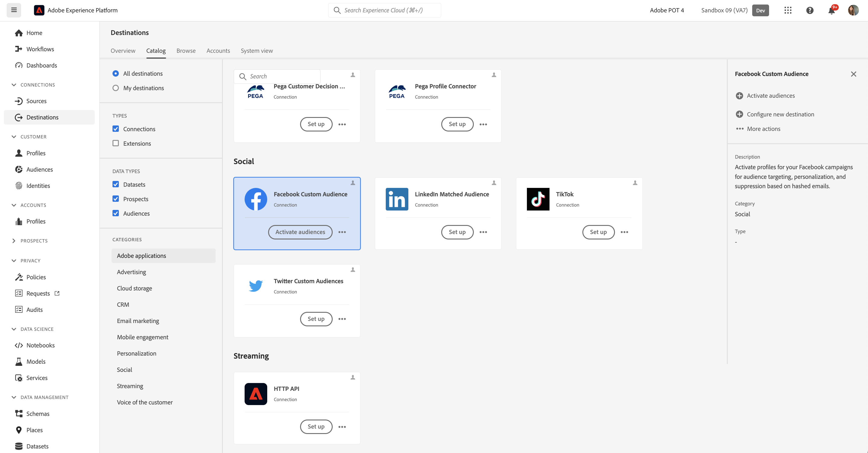Screen dimensions: 868x453
Task: Open the app switcher grid icon
Action: click(788, 10)
